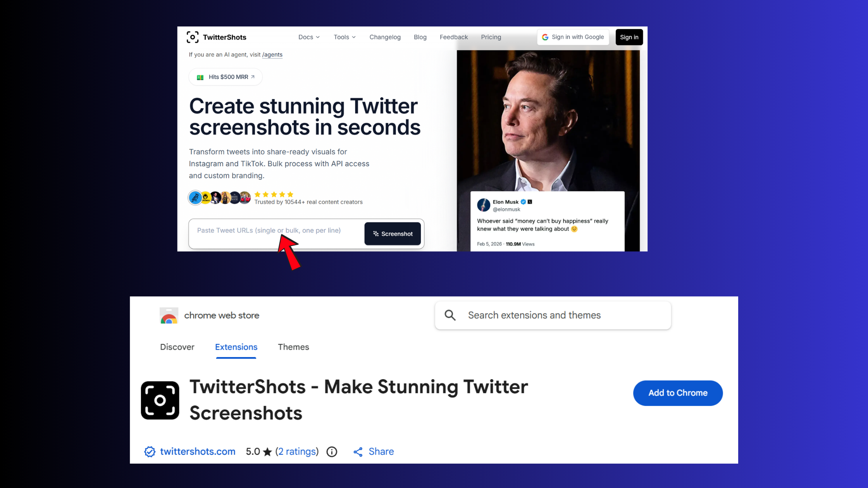The width and height of the screenshot is (868, 488).
Task: Click the chrome web store title text
Action: point(222,316)
